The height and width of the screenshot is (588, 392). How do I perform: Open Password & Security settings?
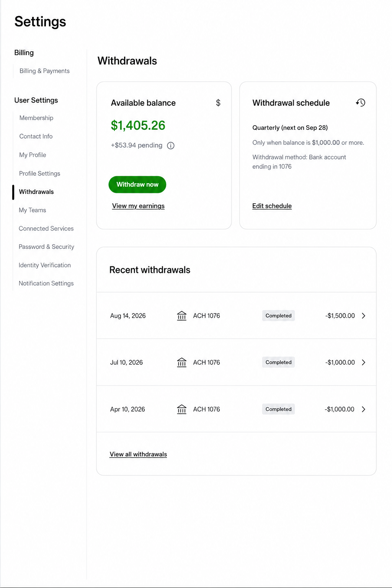(x=46, y=247)
